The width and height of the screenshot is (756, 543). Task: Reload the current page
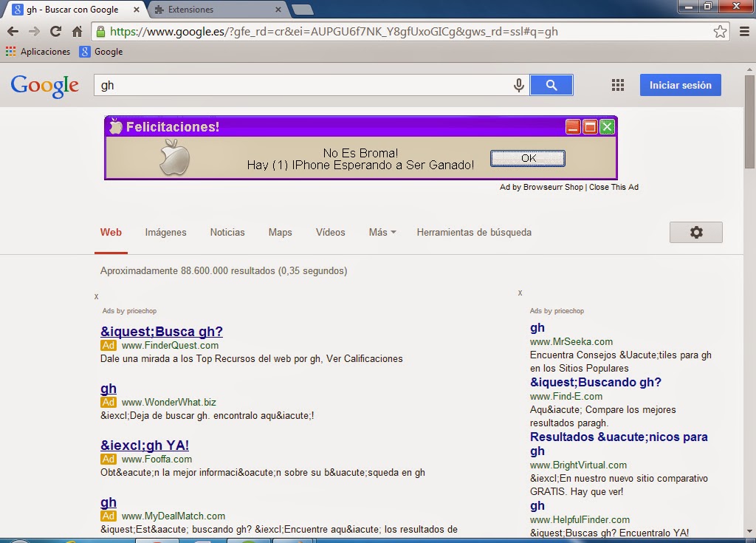tap(56, 31)
